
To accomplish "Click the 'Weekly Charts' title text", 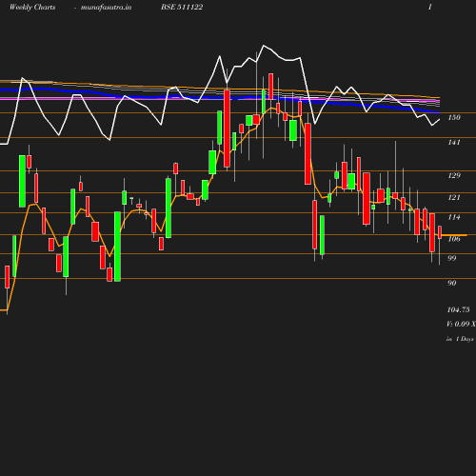I will coord(32,8).
